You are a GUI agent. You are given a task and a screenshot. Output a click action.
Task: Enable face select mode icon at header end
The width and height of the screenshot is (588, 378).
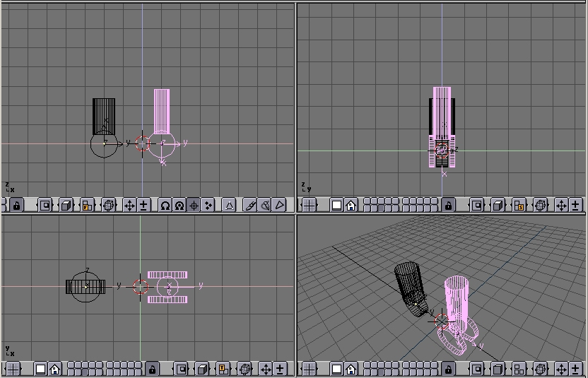tap(280, 205)
